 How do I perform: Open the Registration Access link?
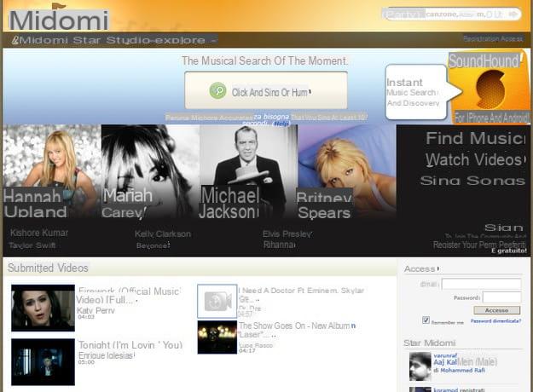(x=493, y=38)
